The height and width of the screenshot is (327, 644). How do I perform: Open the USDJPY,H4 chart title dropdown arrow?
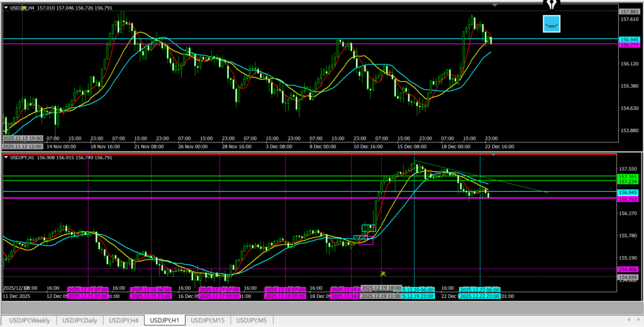[x=6, y=8]
